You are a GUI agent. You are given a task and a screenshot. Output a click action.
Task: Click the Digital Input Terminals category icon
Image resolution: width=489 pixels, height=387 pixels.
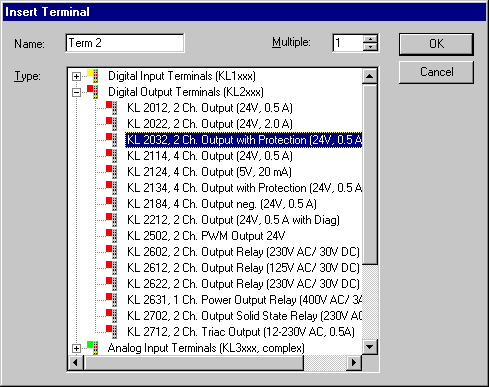(93, 76)
